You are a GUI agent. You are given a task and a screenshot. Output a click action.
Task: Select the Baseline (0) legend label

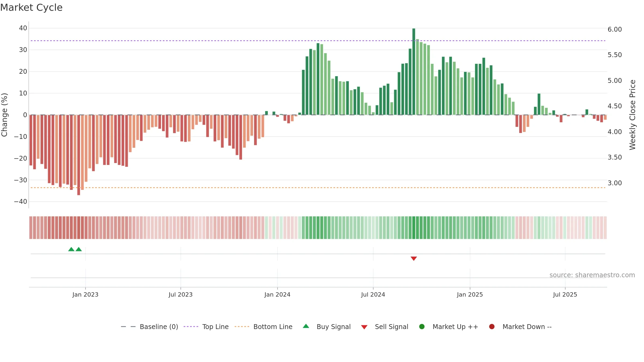pyautogui.click(x=159, y=327)
